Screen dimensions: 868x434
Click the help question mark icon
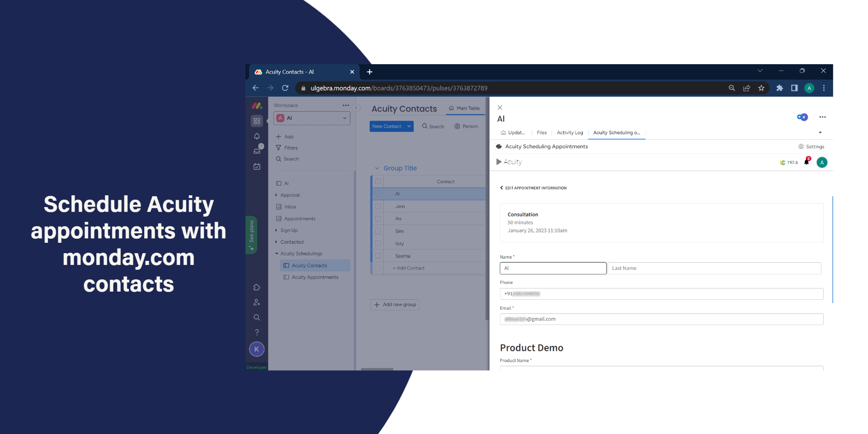coord(257,332)
